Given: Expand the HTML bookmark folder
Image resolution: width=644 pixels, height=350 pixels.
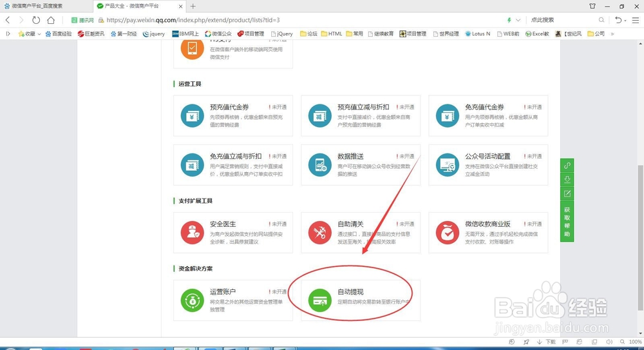Looking at the screenshot, I should (x=332, y=34).
